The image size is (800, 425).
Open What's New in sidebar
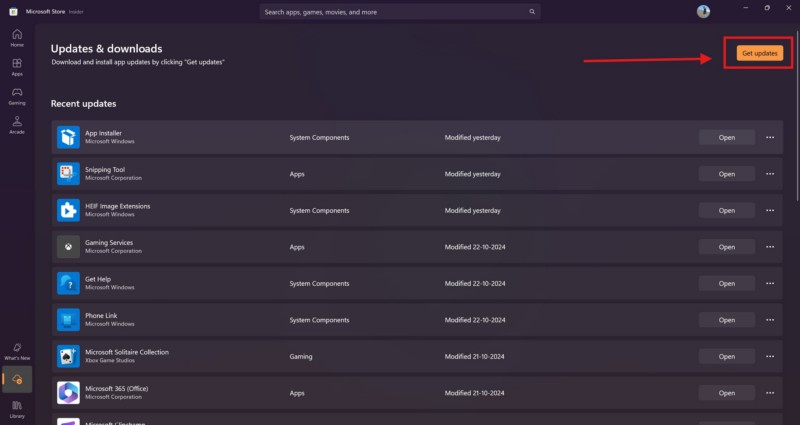pyautogui.click(x=17, y=349)
